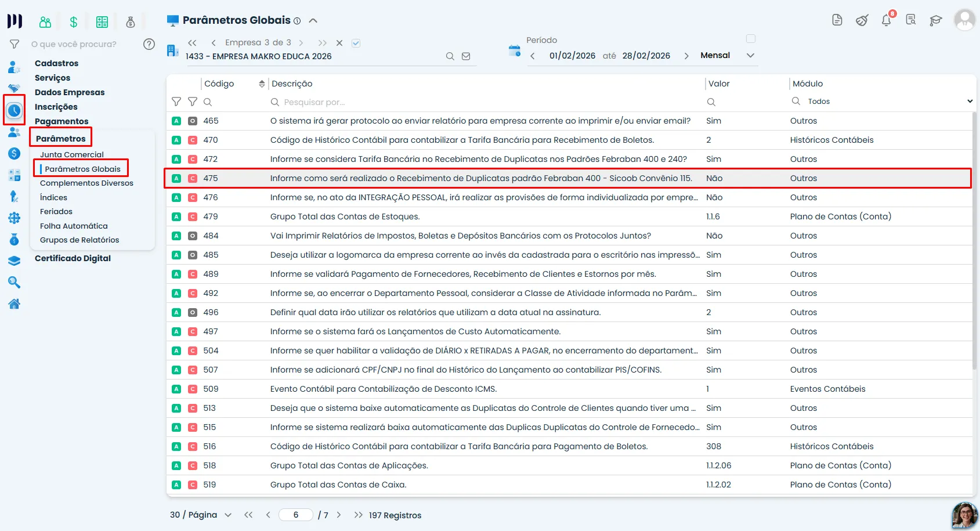980x531 pixels.
Task: Open the graduation cap training icon
Action: coord(935,20)
